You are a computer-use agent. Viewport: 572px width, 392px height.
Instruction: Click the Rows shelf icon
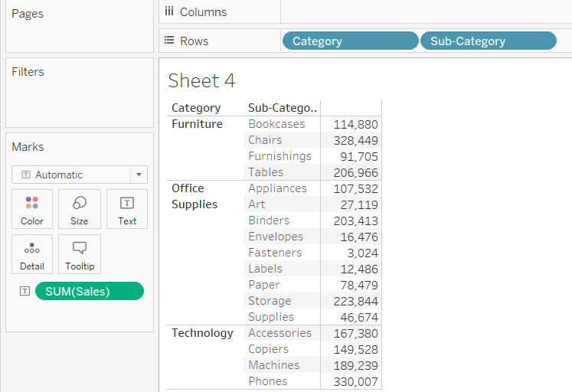169,41
